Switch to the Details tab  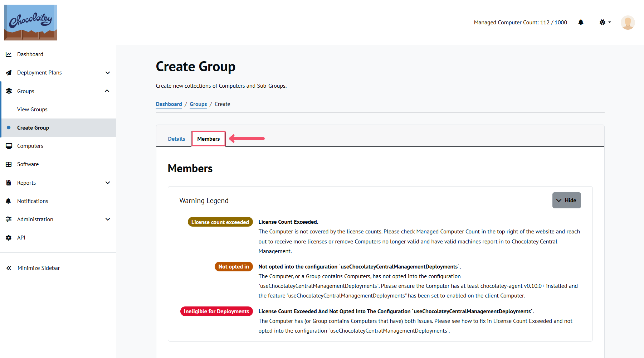tap(176, 139)
